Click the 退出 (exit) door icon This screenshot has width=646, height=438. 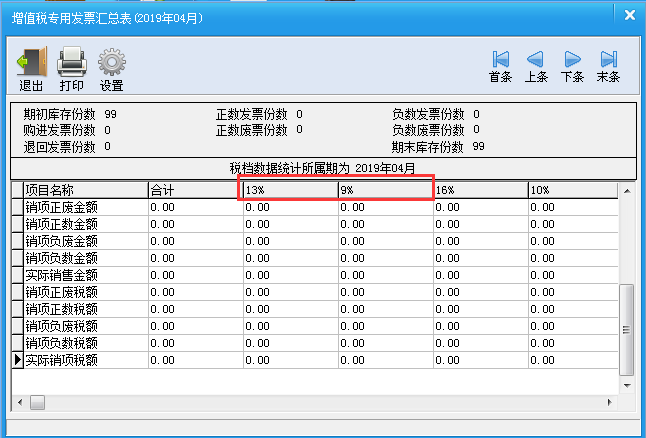click(30, 63)
